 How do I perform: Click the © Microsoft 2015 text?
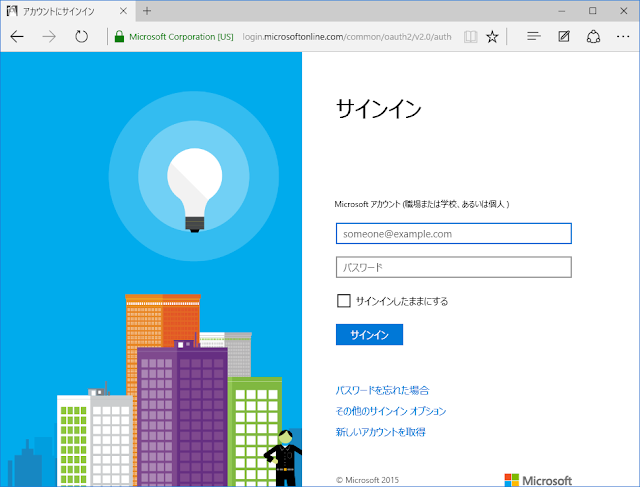[367, 480]
